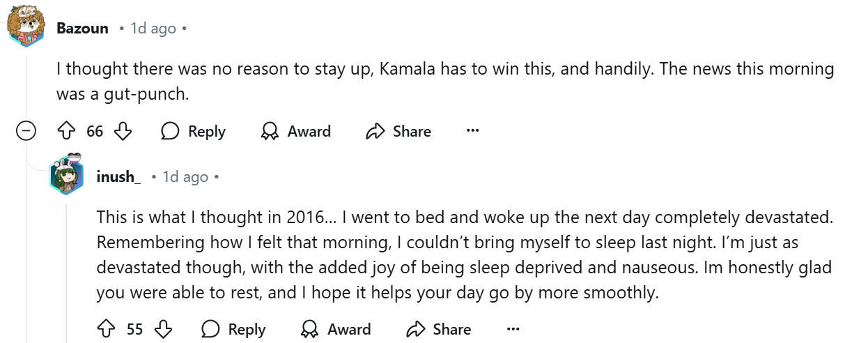Give an Award to Bazoun's comment
The image size is (868, 343).
pos(295,131)
